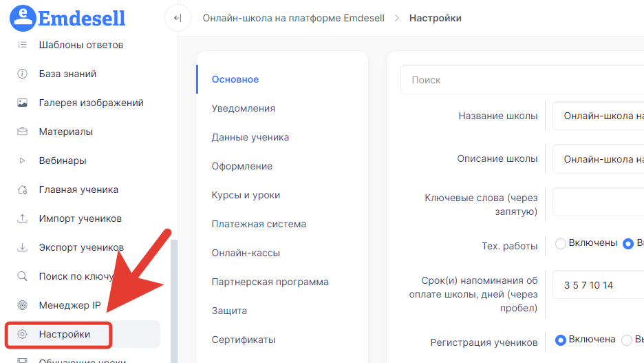
Task: Click the download icon beside Экспорт учеников
Action: pos(22,247)
